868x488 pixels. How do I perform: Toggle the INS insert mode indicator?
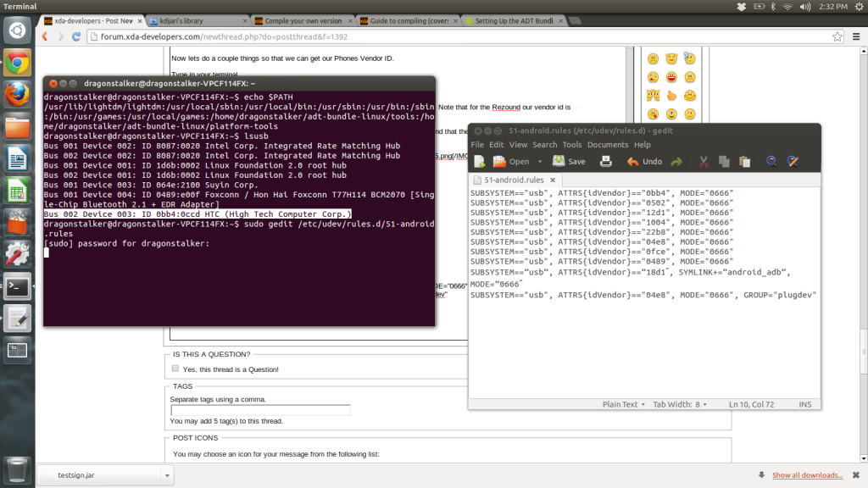click(x=805, y=404)
